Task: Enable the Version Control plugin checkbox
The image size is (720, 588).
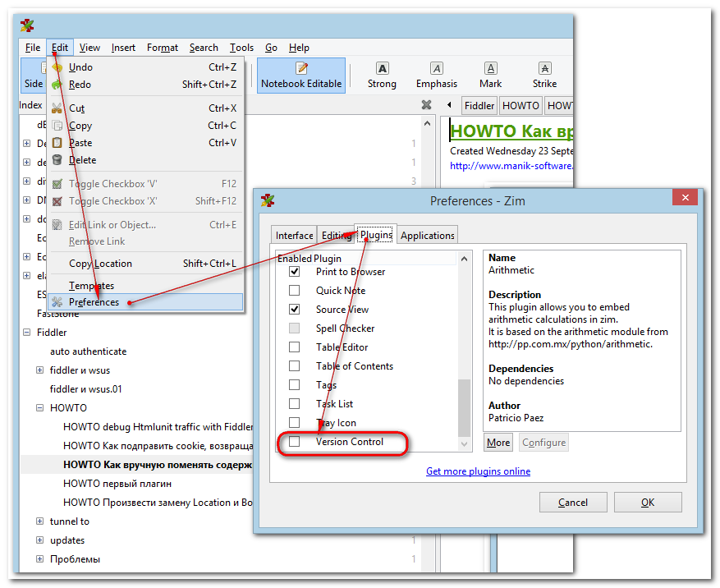Action: [295, 442]
